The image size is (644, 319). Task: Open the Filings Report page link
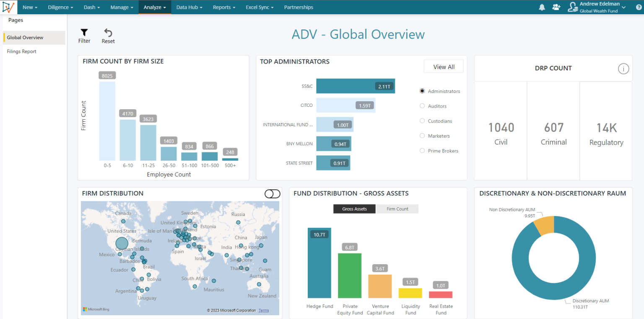pos(22,51)
